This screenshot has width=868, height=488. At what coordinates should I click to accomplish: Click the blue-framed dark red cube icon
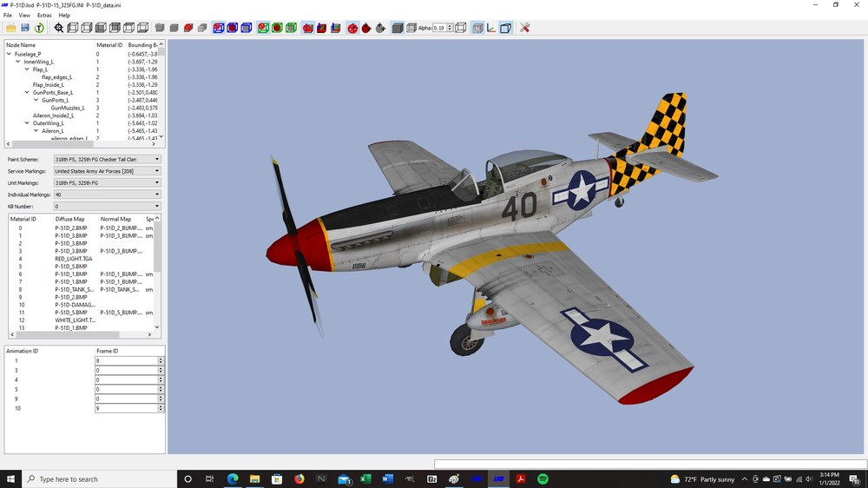coord(233,28)
